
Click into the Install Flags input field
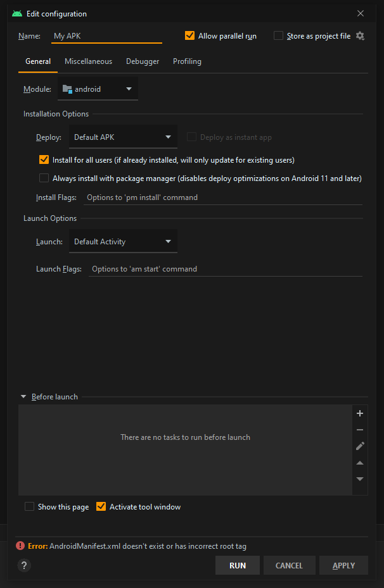(x=223, y=197)
